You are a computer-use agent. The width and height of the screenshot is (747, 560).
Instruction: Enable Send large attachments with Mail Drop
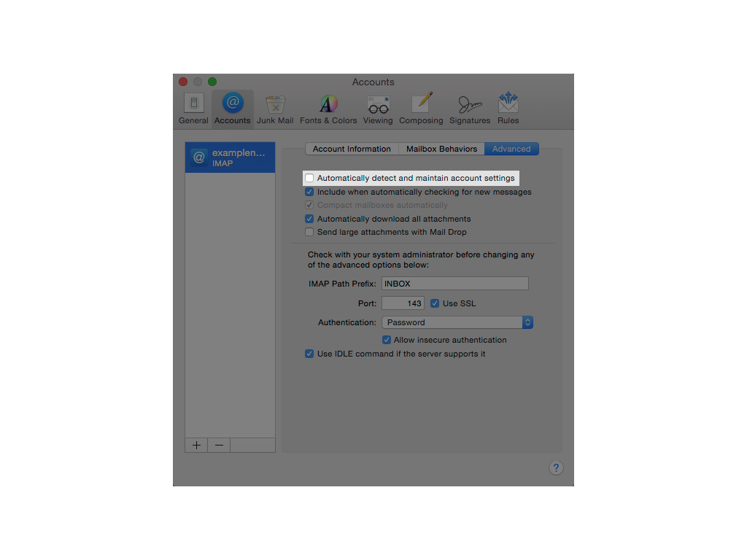[309, 232]
